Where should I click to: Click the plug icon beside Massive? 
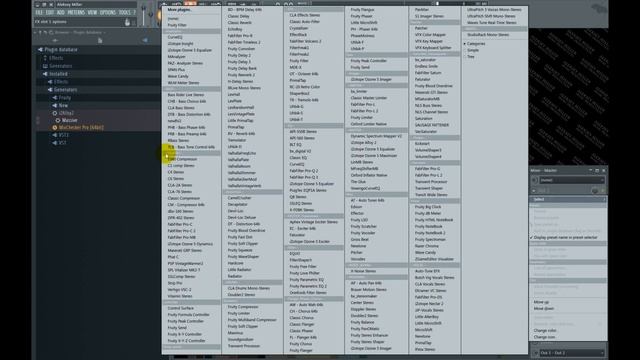(58, 120)
